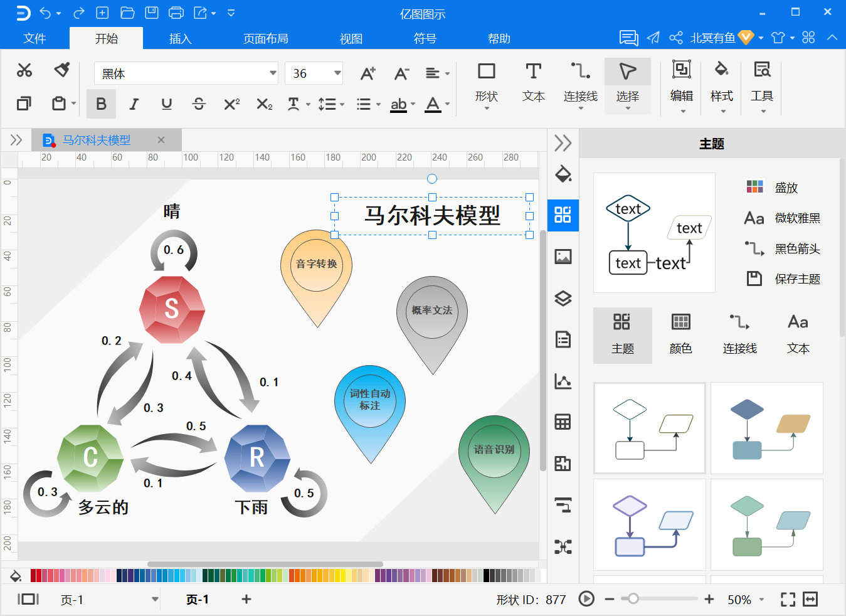
Task: Select the Format Painter brush icon
Action: point(61,70)
